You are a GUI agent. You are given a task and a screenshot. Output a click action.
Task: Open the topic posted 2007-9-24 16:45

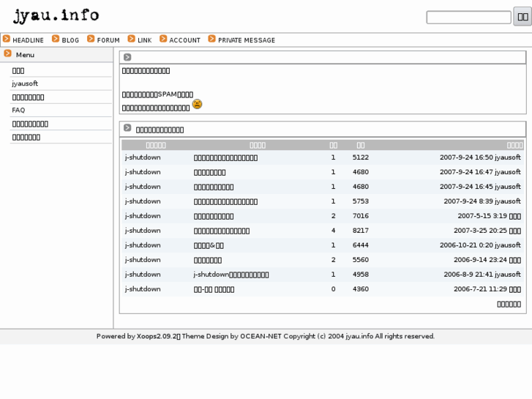(x=214, y=187)
